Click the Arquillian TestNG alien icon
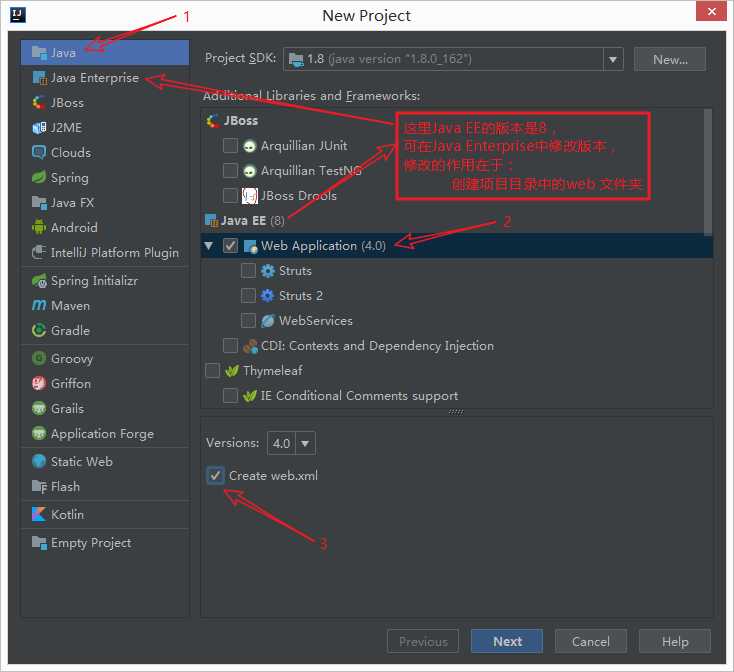This screenshot has width=734, height=672. (x=250, y=171)
